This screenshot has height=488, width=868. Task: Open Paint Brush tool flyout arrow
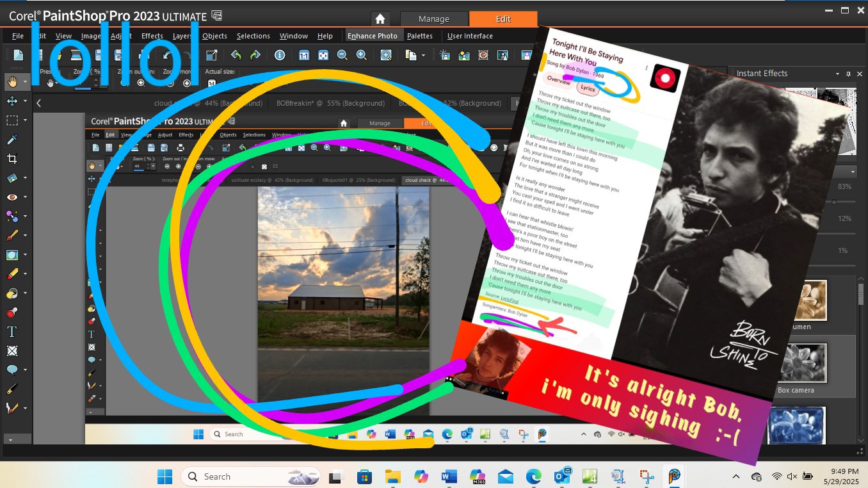pos(25,236)
